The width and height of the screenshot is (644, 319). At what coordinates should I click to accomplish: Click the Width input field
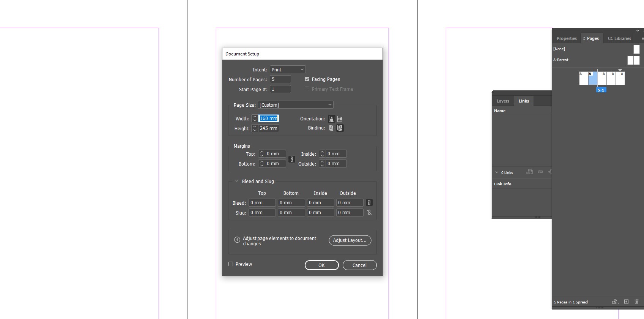coord(269,118)
